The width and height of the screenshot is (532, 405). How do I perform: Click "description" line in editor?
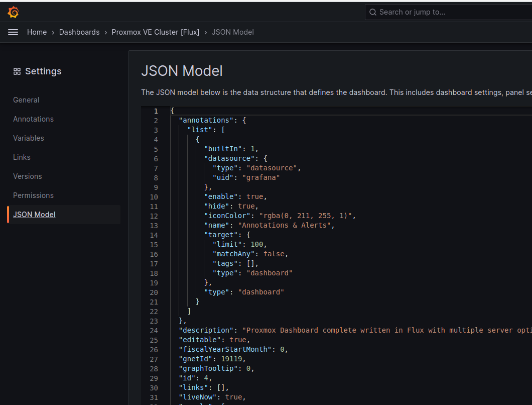pos(355,330)
